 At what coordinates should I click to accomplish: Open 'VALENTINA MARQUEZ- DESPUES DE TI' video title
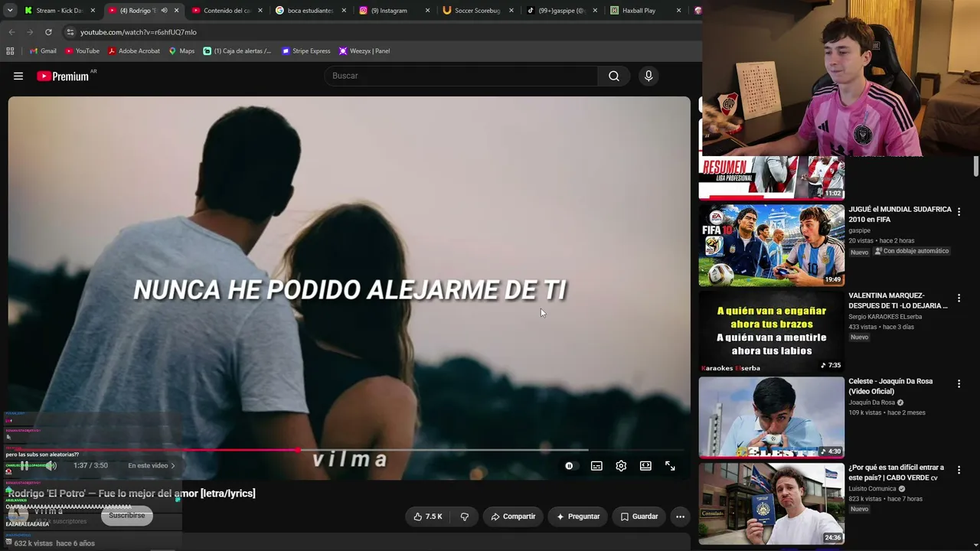898,300
